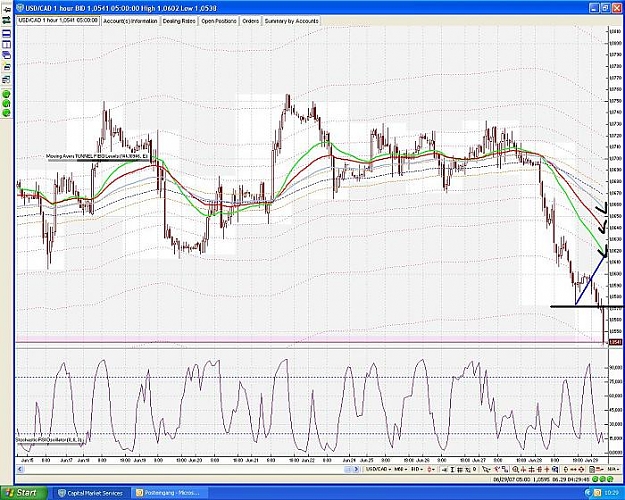Open the cursor pointer tool dropdown

click(x=486, y=469)
